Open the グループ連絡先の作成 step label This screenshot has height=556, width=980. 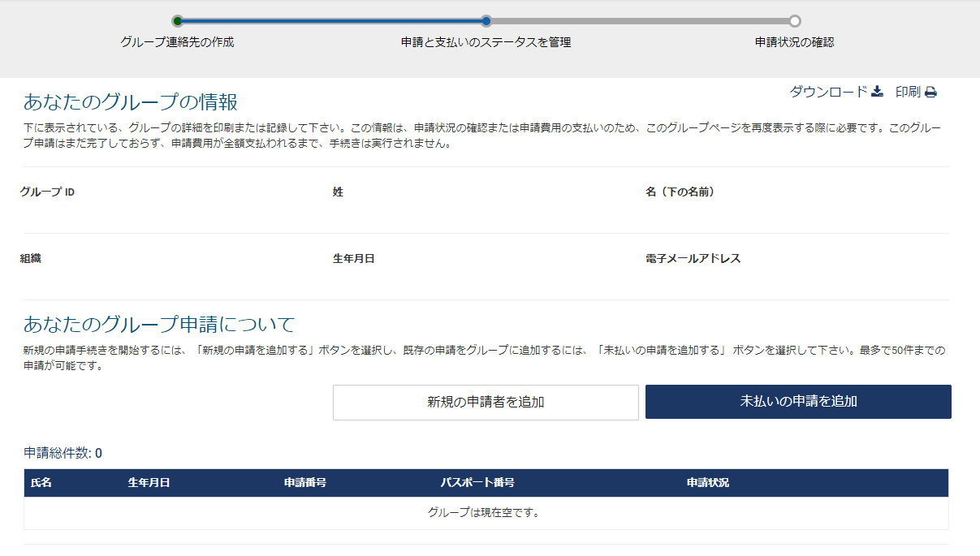pyautogui.click(x=177, y=42)
